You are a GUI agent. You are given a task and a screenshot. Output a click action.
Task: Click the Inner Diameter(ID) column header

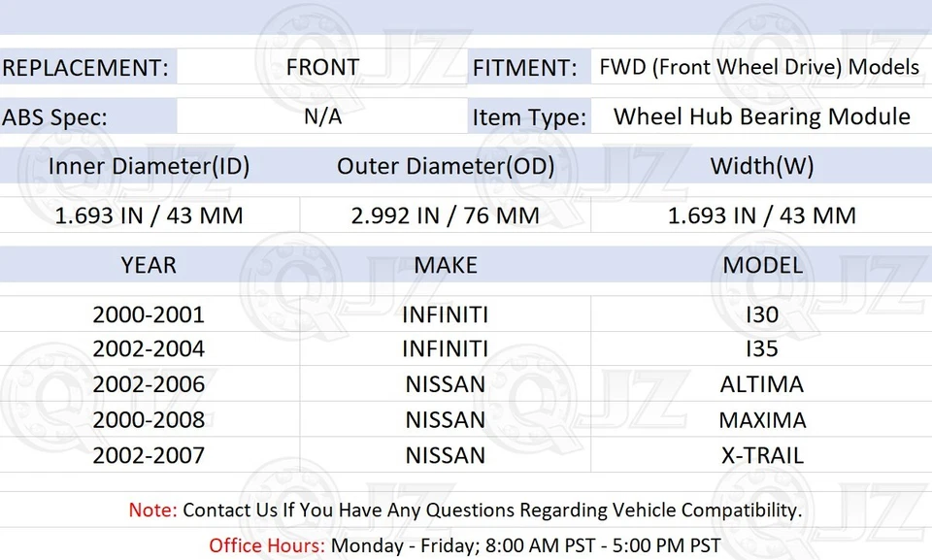(149, 166)
